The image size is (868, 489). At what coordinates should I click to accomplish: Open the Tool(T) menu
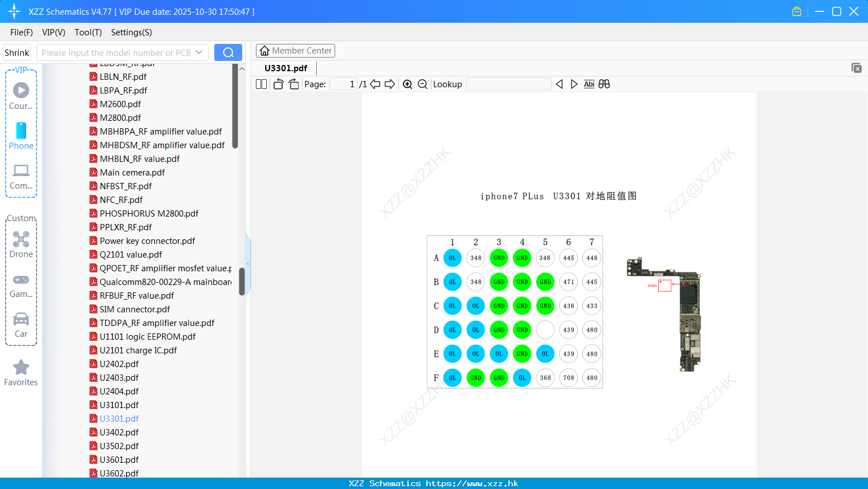(x=88, y=32)
